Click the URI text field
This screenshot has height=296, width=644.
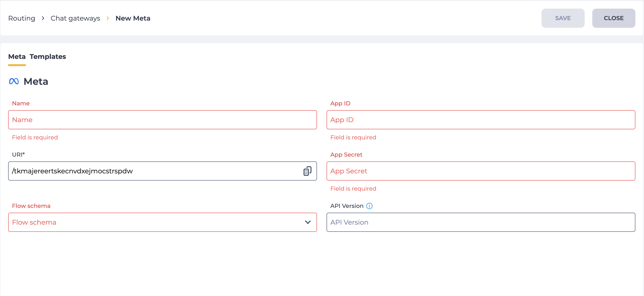pyautogui.click(x=163, y=171)
